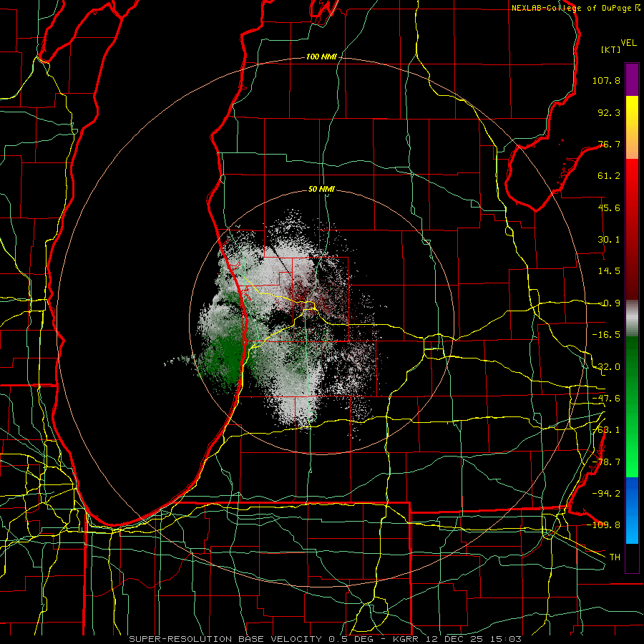Pick the purple segment of velocity scale
644x644 pixels.
pyautogui.click(x=632, y=79)
